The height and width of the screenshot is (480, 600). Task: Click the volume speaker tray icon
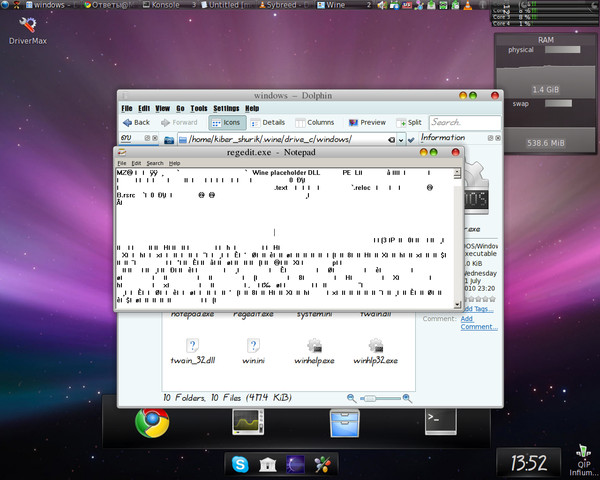click(382, 5)
